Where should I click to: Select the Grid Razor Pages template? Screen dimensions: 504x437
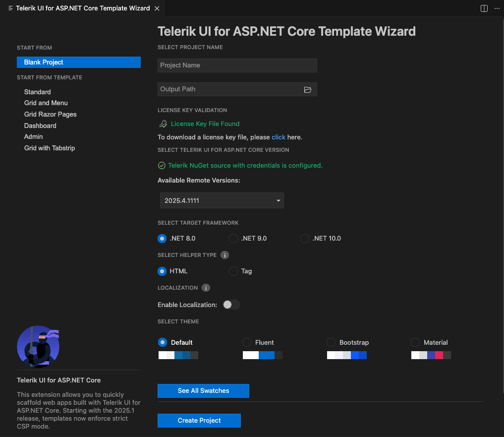click(50, 114)
